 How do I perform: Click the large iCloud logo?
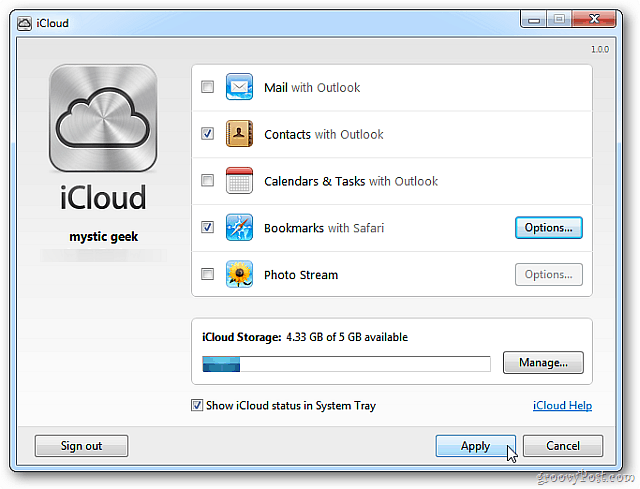click(x=103, y=118)
